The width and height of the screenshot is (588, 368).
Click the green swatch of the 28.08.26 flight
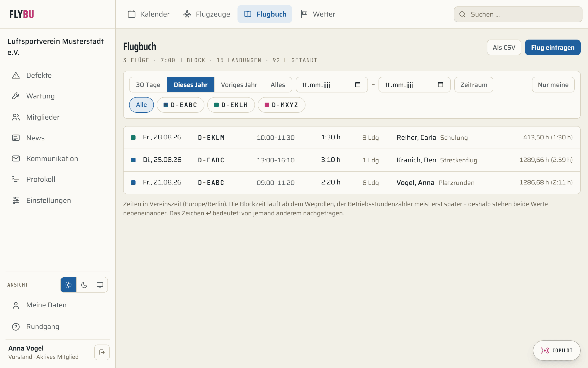(x=133, y=138)
